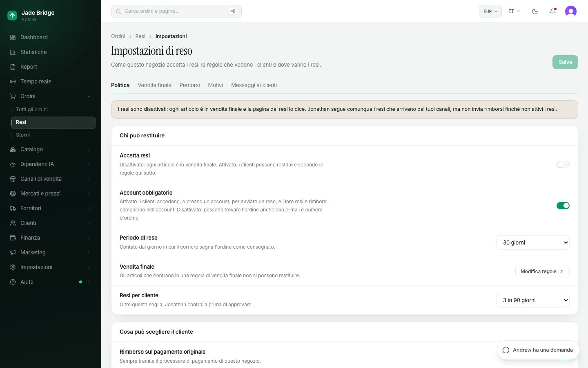Go to Resi breadcrumb link
588x368 pixels.
(140, 36)
